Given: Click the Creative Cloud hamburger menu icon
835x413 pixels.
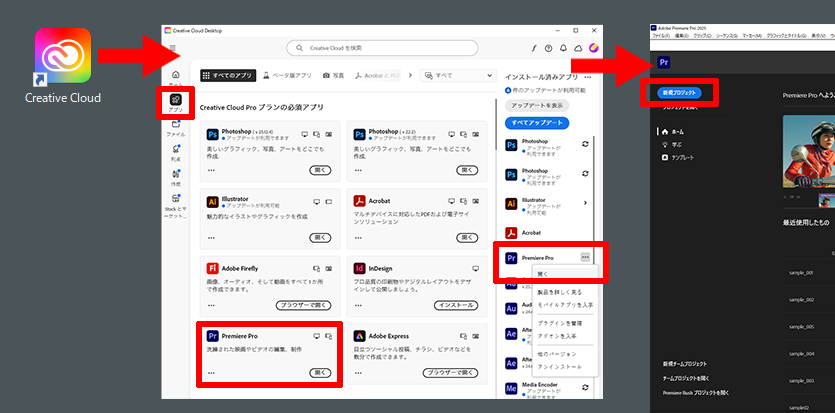Looking at the screenshot, I should coord(173,48).
